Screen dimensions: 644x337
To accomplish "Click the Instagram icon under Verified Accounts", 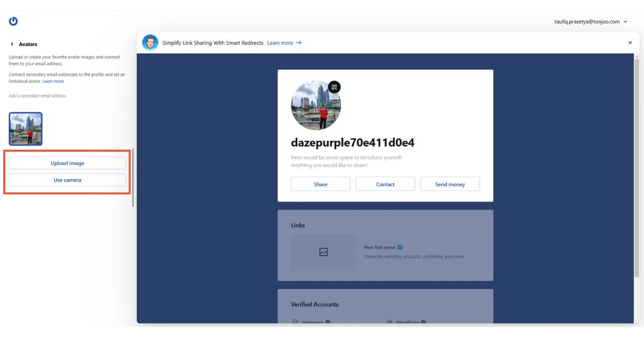I will coord(296,321).
